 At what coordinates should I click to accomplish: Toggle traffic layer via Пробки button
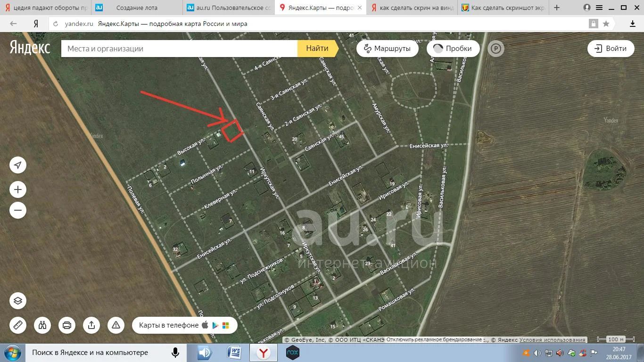click(453, 49)
